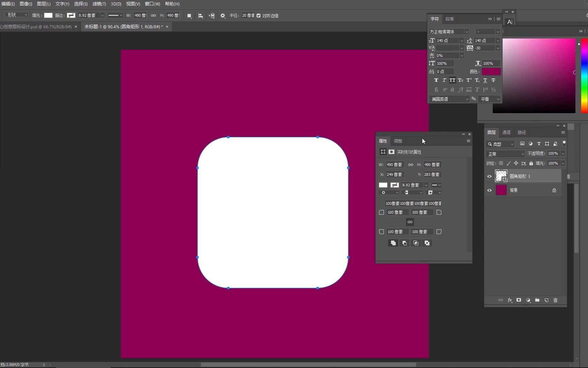
Task: Open layer fill 100% dropdown arrow
Action: (x=563, y=164)
